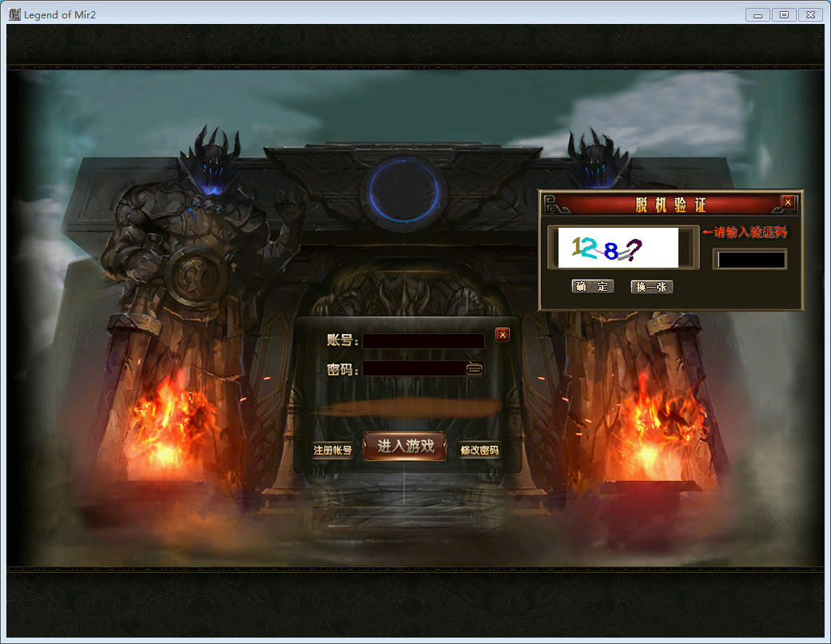Focus the 账号 account input field
Viewport: 831px width, 644px height.
[x=423, y=341]
